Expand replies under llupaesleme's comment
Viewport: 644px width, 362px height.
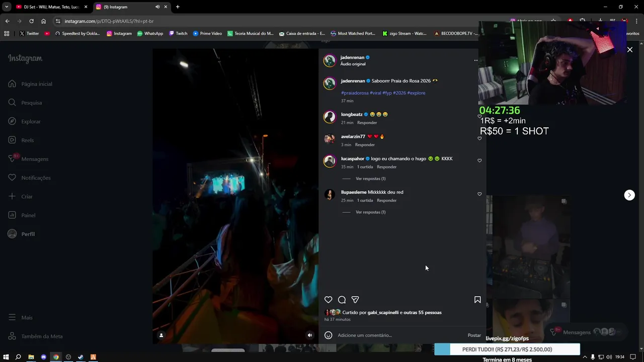[x=370, y=212]
